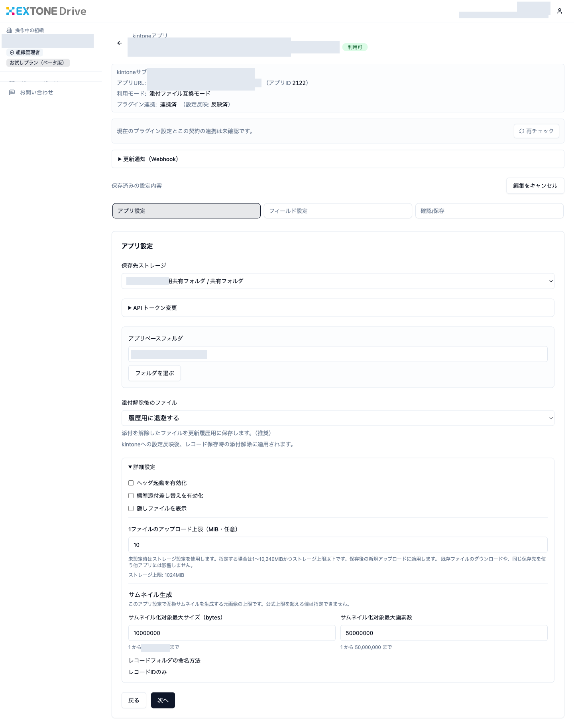
Task: Expand the API トークン変更 section
Action: tap(338, 308)
